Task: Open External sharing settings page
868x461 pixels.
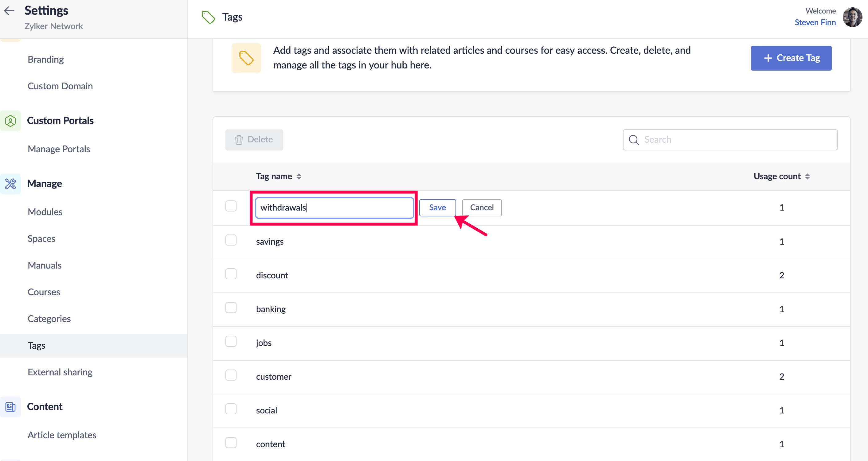Action: (x=60, y=372)
